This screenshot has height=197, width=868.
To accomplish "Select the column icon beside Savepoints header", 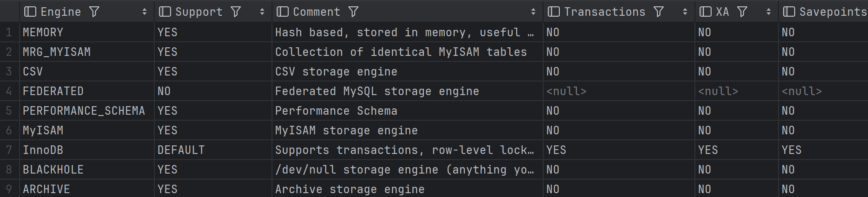I will tap(789, 12).
